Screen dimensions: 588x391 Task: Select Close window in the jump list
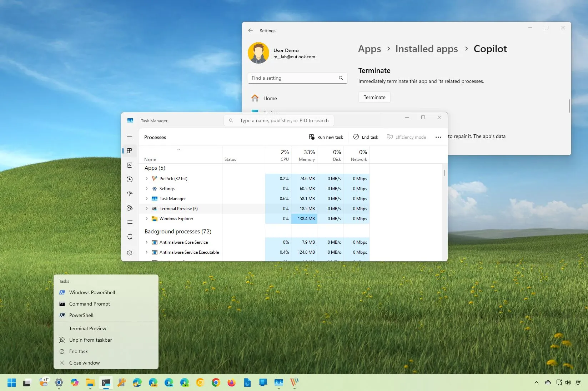106,363
